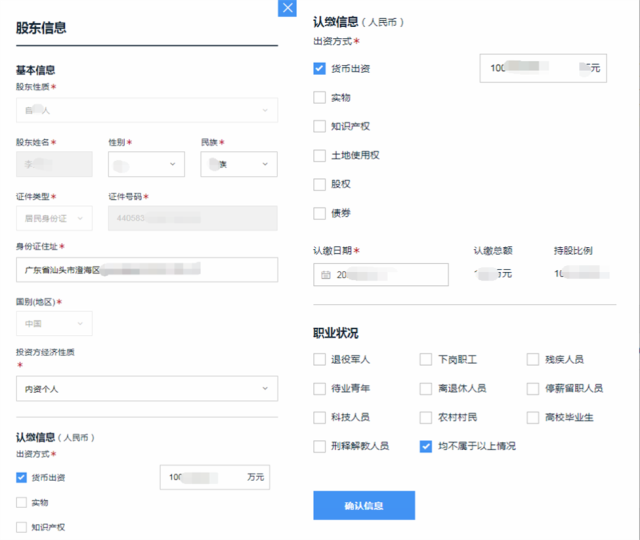Viewport: 640px width, 540px height.
Task: Check the 高校毕业生 checkbox
Action: pos(533,418)
